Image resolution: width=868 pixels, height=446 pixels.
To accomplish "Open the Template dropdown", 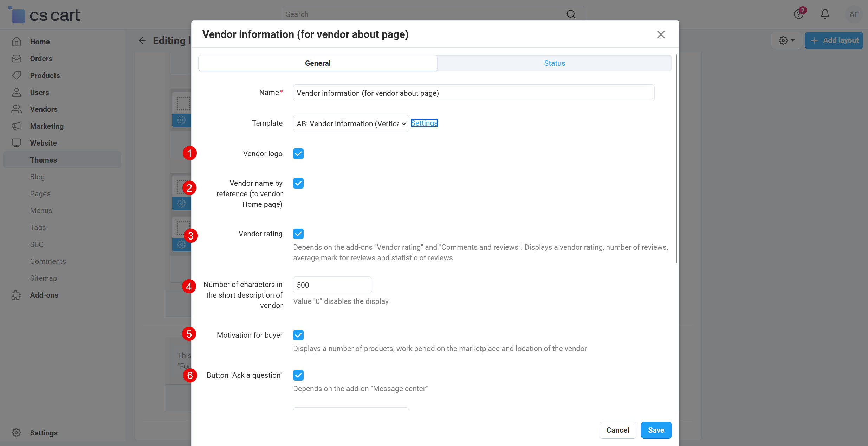I will tap(350, 123).
